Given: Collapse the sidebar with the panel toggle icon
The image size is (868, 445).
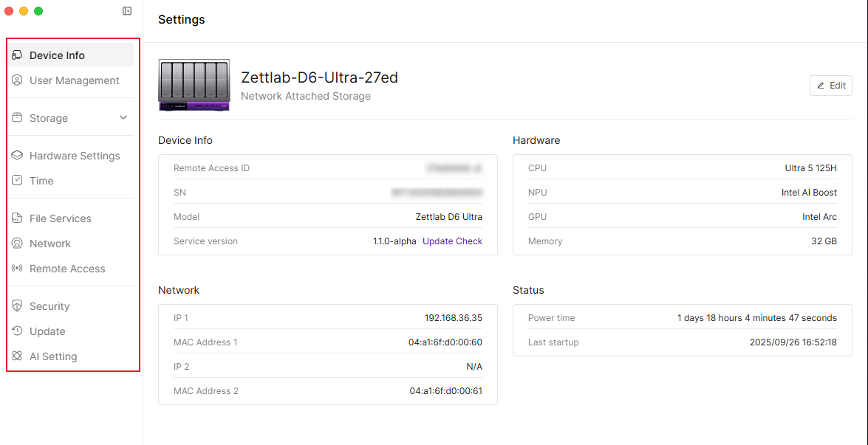Looking at the screenshot, I should click(127, 11).
